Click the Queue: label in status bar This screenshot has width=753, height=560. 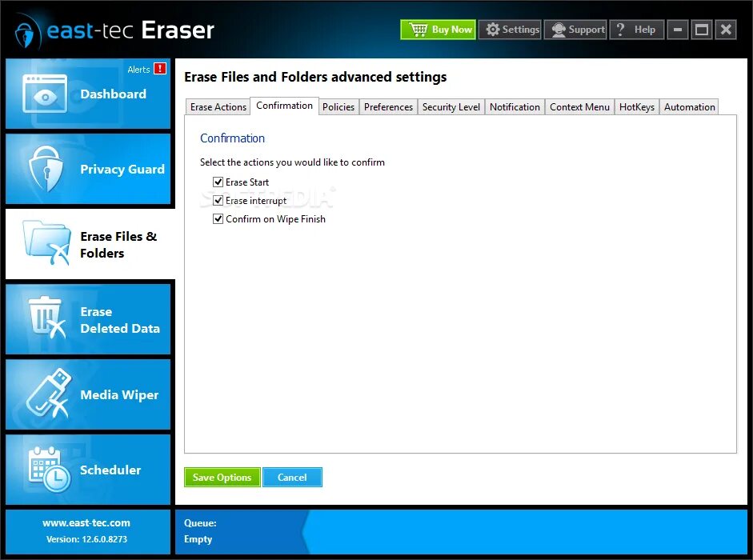pos(200,523)
